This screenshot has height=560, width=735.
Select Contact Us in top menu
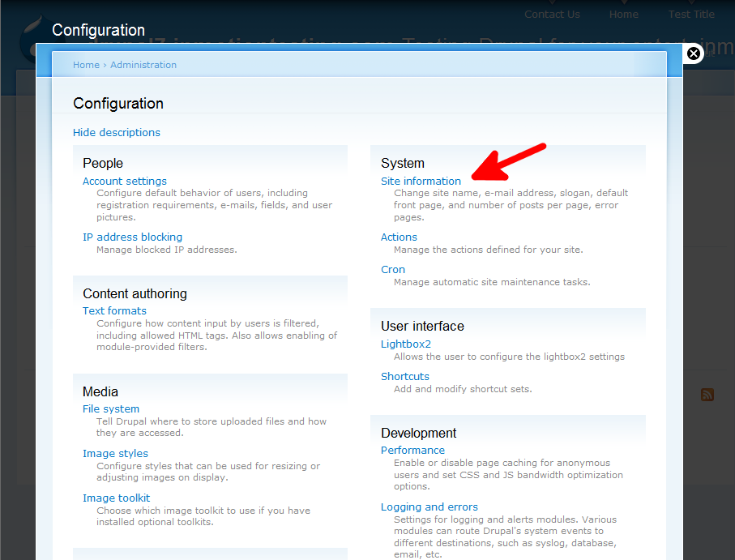(552, 14)
